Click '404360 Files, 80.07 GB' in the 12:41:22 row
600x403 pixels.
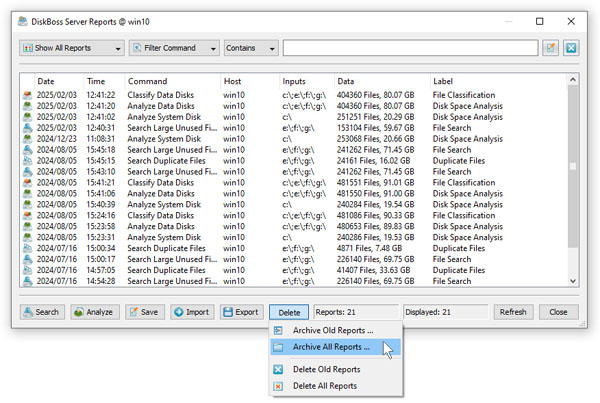[375, 95]
